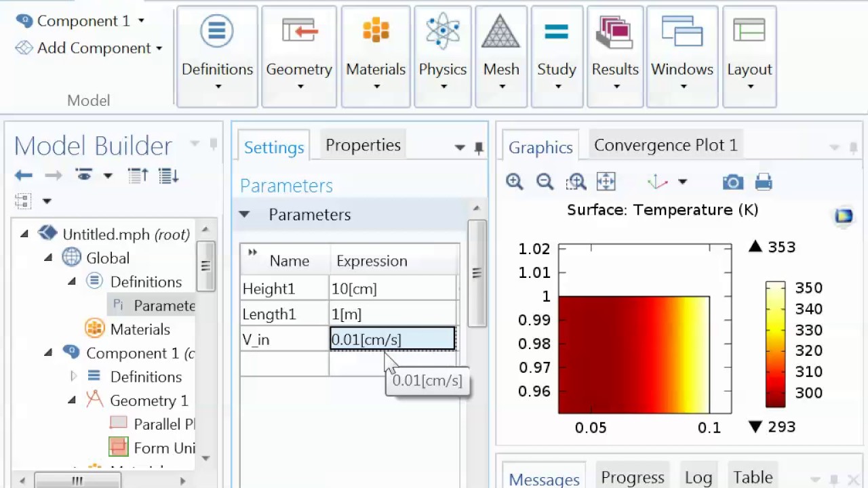
Task: Open the Add Component dropdown
Action: [x=89, y=48]
